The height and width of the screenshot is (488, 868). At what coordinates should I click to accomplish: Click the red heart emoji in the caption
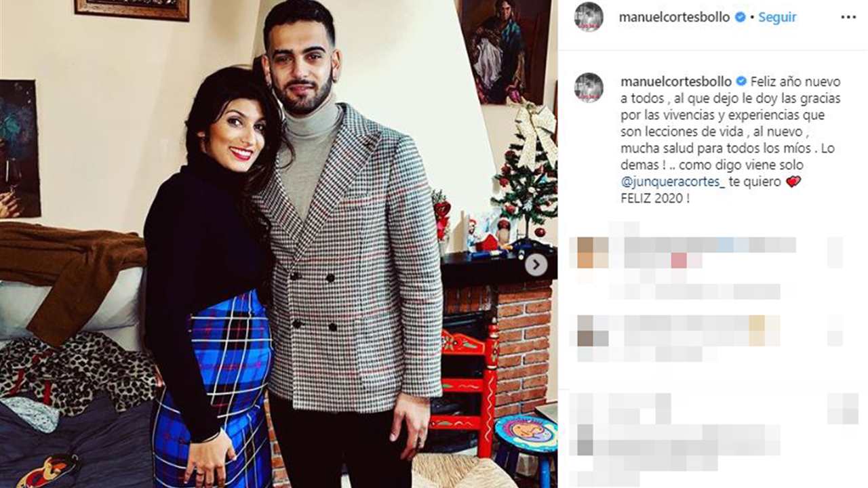tap(793, 182)
